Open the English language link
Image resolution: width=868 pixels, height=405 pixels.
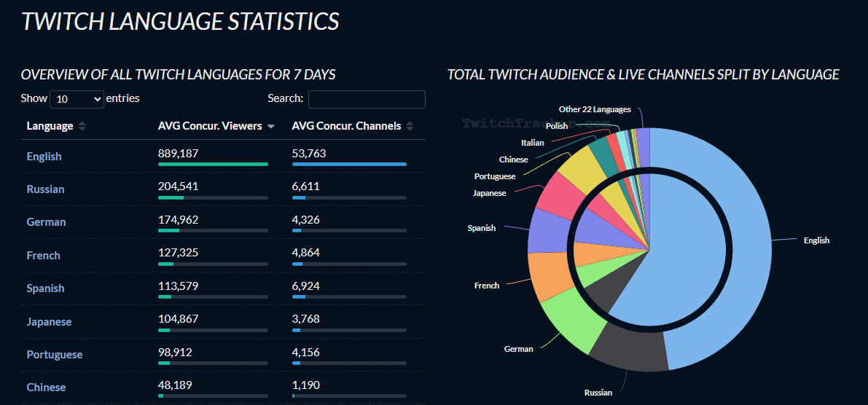click(x=44, y=157)
